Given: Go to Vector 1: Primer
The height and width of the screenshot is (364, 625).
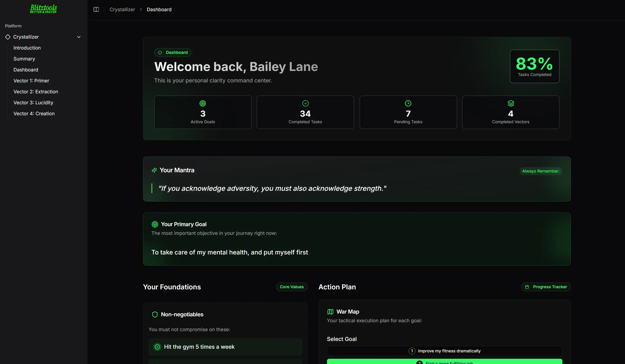Looking at the screenshot, I should [x=31, y=81].
